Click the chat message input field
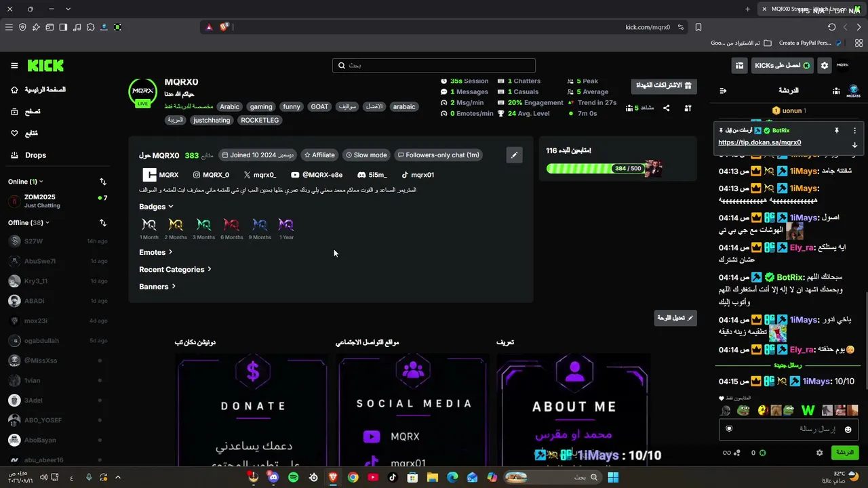Screen dimensions: 868x488 point(789,429)
